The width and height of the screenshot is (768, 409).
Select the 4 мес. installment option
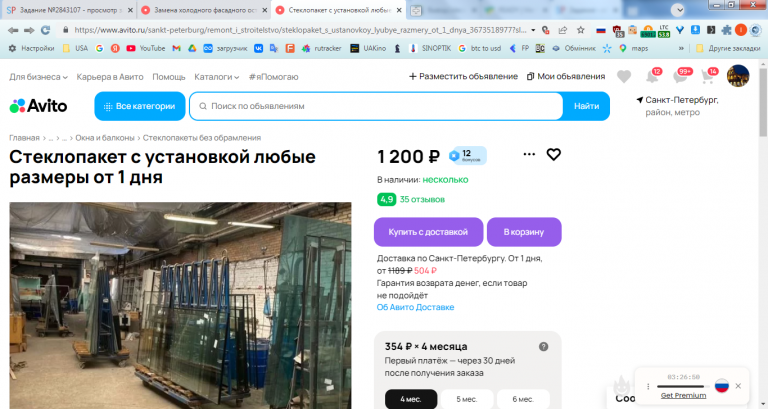pyautogui.click(x=411, y=399)
